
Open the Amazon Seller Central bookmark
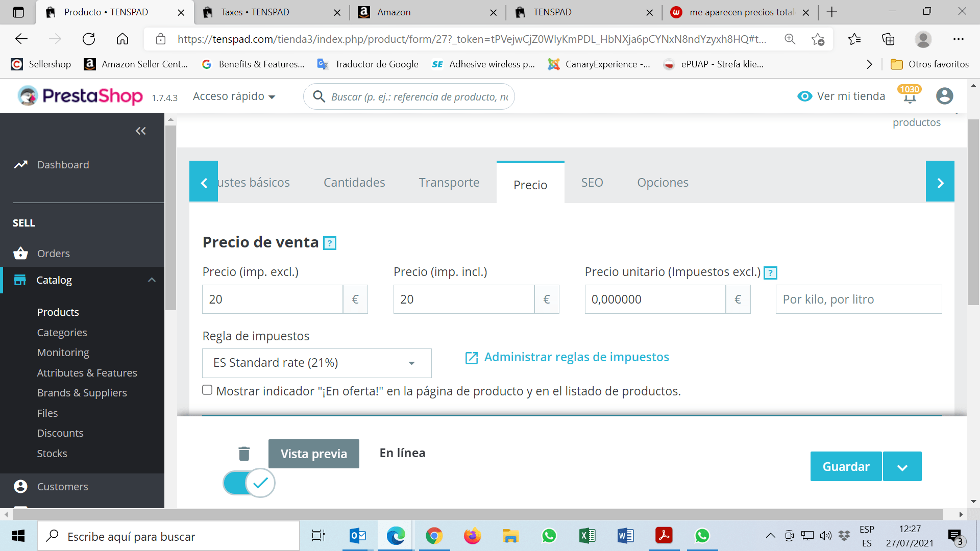tap(136, 64)
